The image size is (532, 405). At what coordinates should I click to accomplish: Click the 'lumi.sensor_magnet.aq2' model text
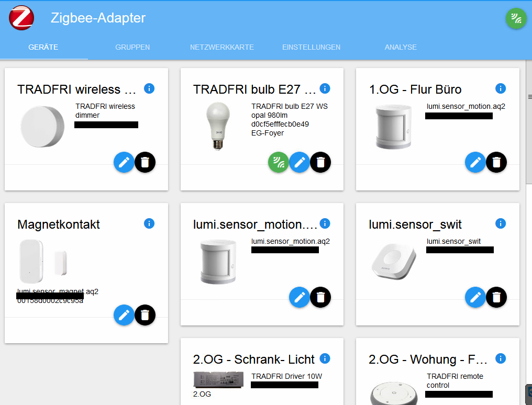[58, 291]
